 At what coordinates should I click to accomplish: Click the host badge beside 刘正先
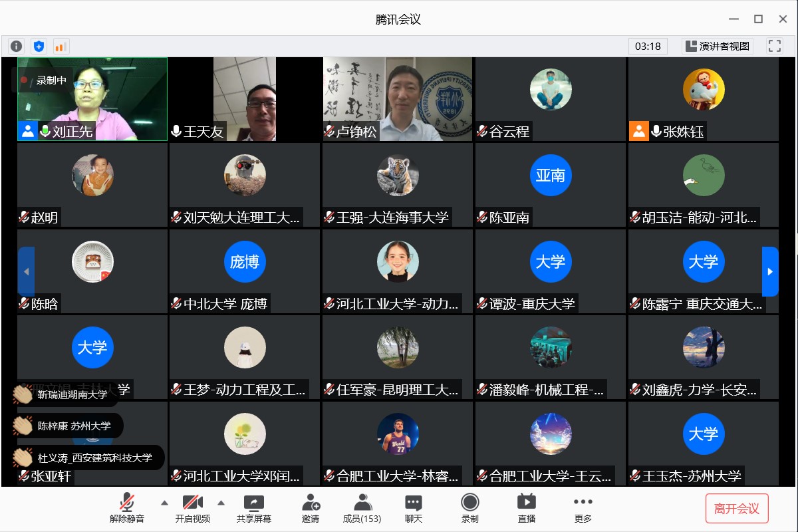(x=28, y=131)
